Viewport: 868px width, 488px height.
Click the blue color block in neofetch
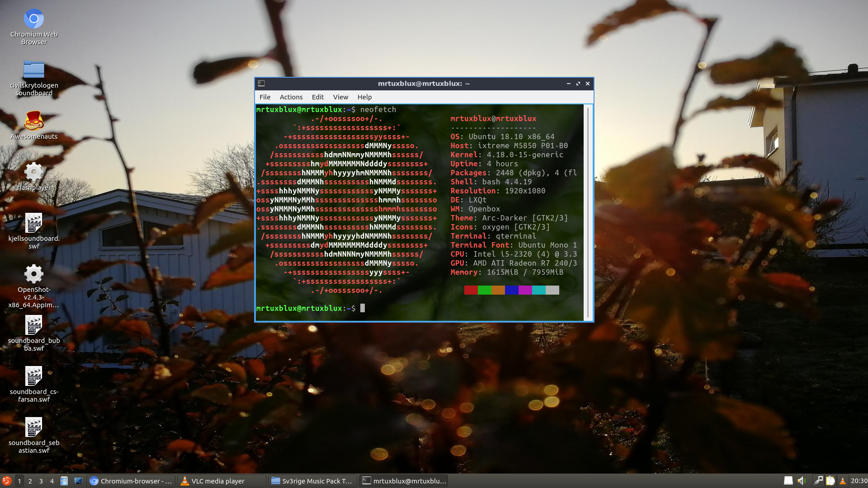coord(512,290)
